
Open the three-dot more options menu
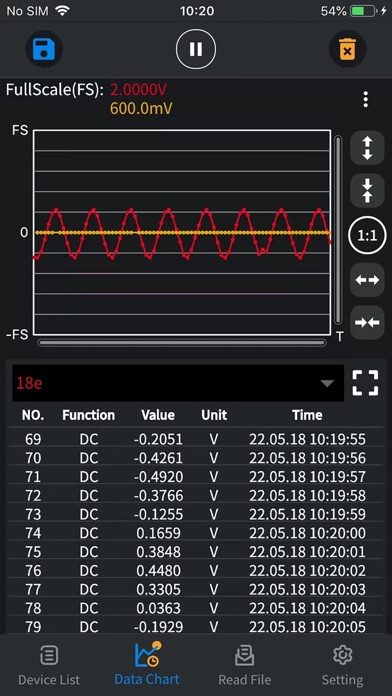[x=365, y=99]
